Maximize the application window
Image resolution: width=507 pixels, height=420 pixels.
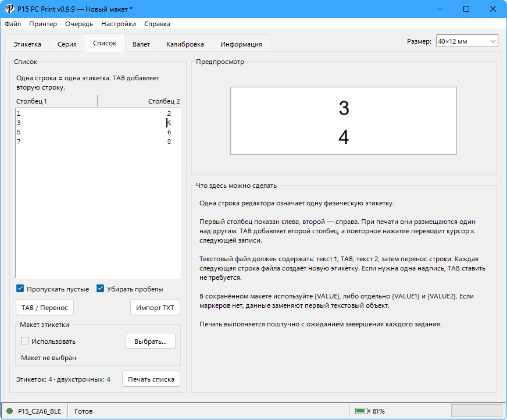[466, 9]
